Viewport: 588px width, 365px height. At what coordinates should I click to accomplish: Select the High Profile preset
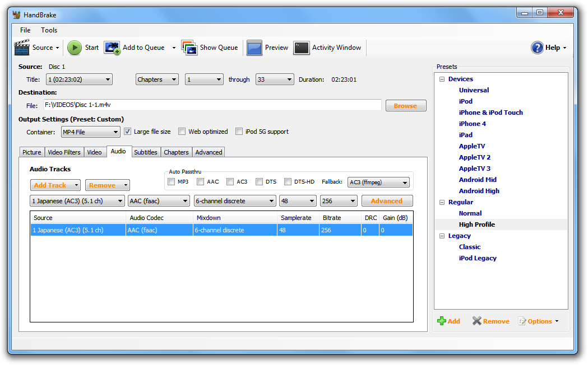[x=476, y=224]
